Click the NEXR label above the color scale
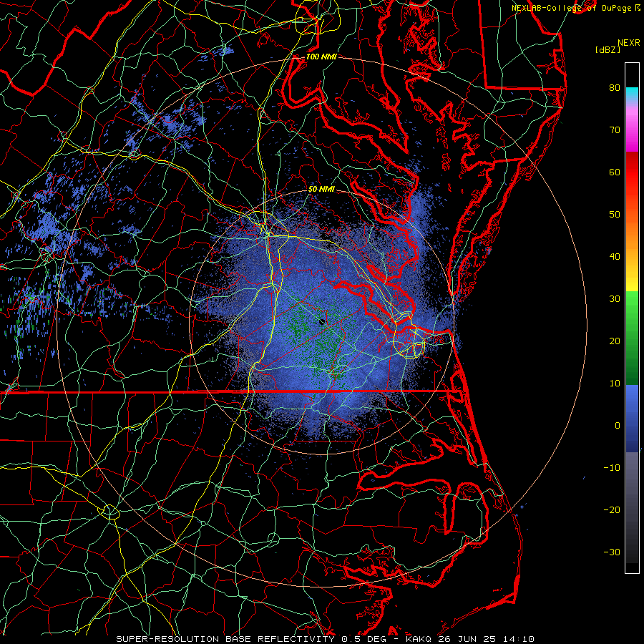Viewport: 644px width, 644px height. [629, 43]
